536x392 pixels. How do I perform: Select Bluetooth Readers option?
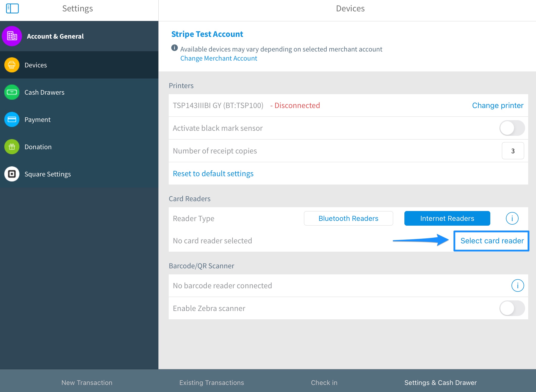point(348,218)
